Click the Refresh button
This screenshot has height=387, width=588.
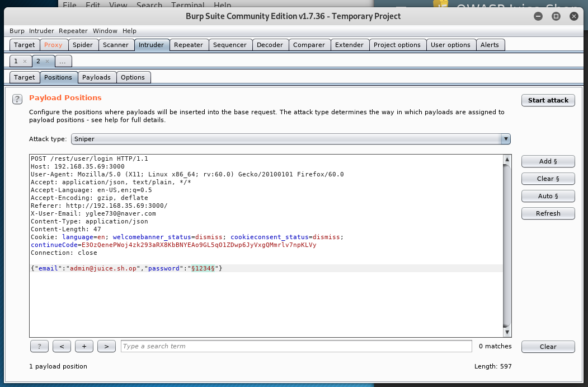coord(548,213)
